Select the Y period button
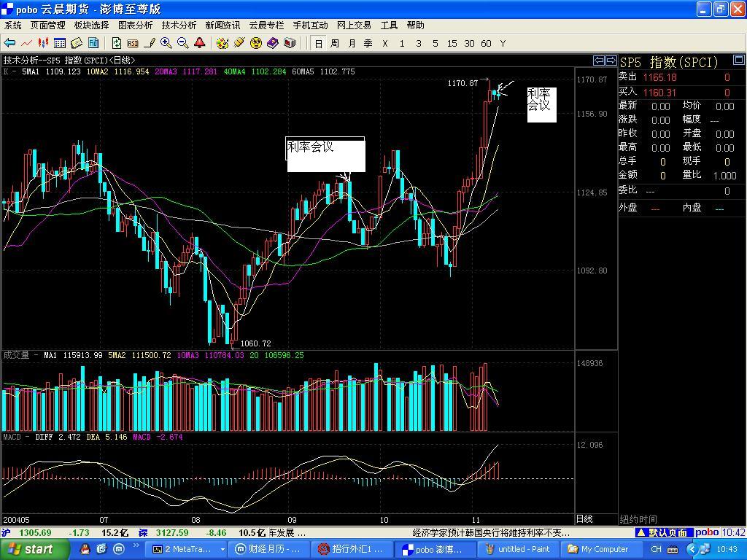The width and height of the screenshot is (747, 560). (x=503, y=43)
